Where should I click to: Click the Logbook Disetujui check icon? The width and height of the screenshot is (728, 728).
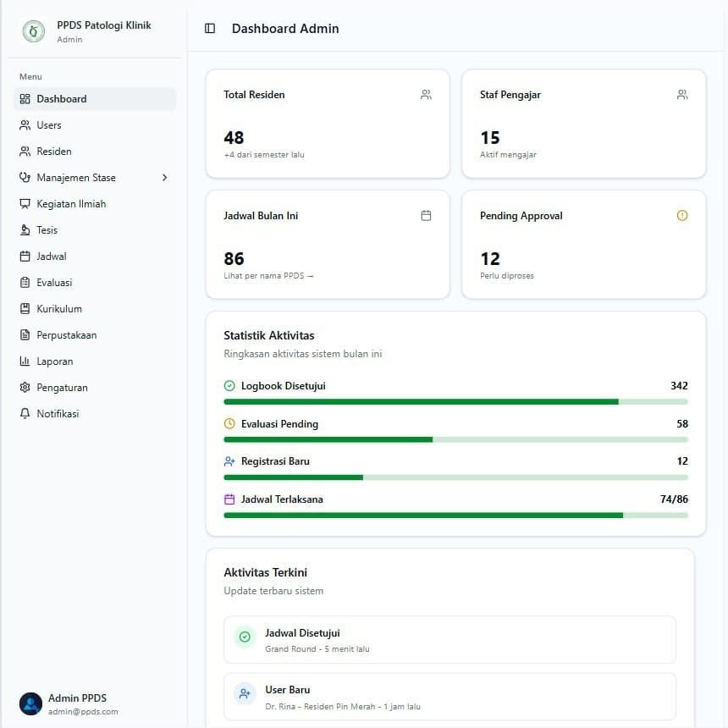pos(229,386)
